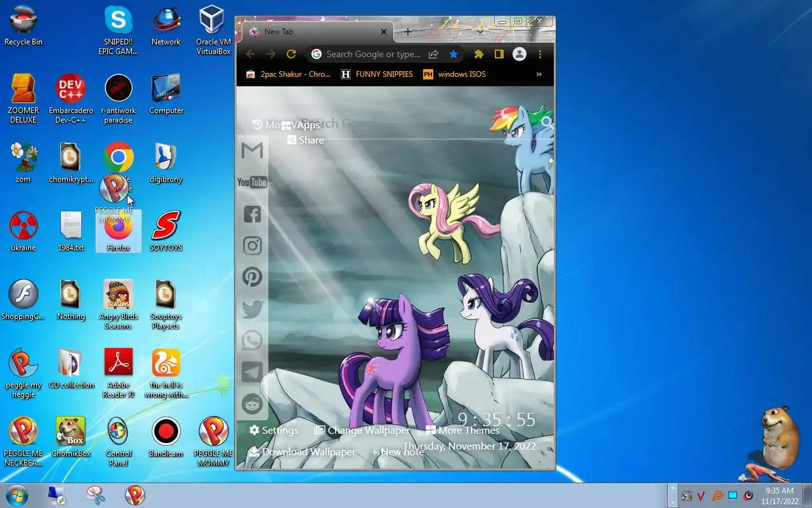Viewport: 812px width, 508px height.
Task: Open r-antiwork paradise desktop icon
Action: (x=118, y=99)
